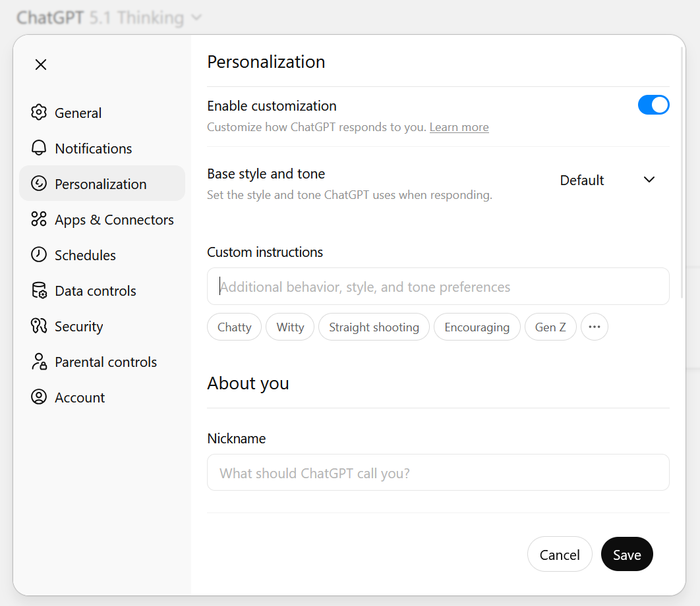Click the Apps & Connectors icon
700x606 pixels.
[x=39, y=219]
